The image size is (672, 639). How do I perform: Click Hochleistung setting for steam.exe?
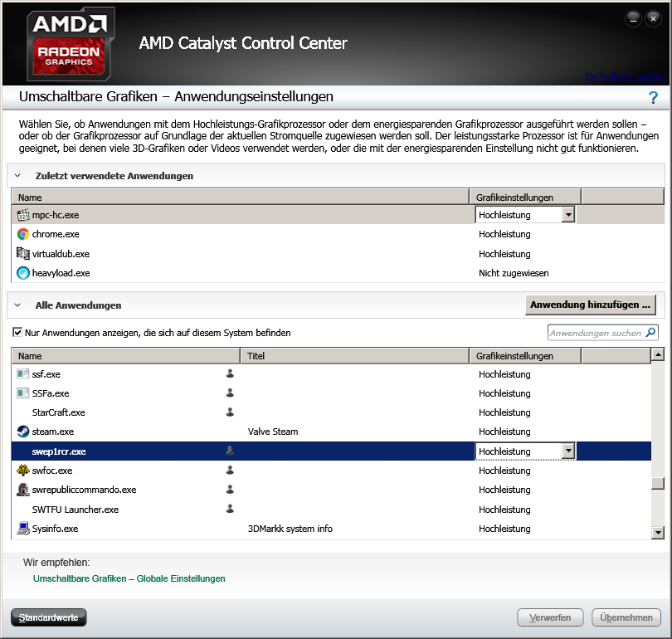click(x=504, y=432)
